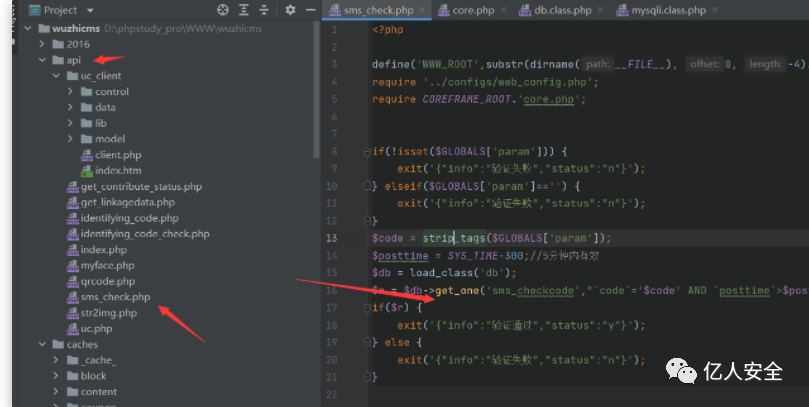Click the PHP icon beside uc.php
This screenshot has height=407, width=809.
[73, 329]
